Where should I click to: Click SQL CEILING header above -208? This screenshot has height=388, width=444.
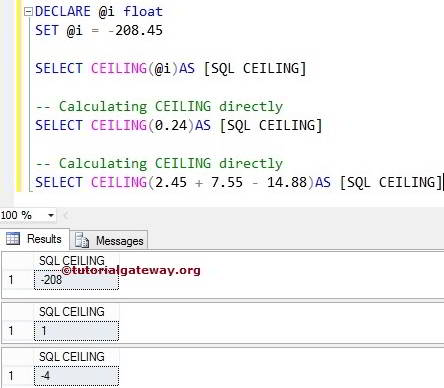[x=72, y=261]
